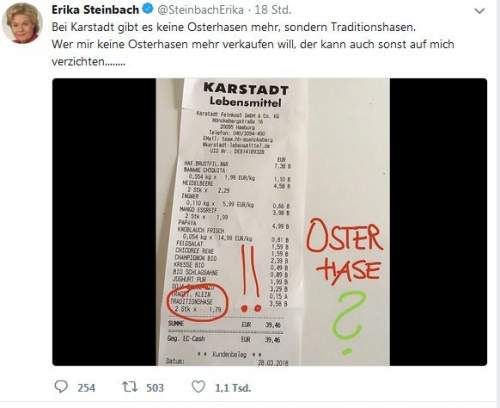This screenshot has width=500, height=408.
Task: Click the tweet line mentioning Traditionshasen
Action: (x=234, y=27)
